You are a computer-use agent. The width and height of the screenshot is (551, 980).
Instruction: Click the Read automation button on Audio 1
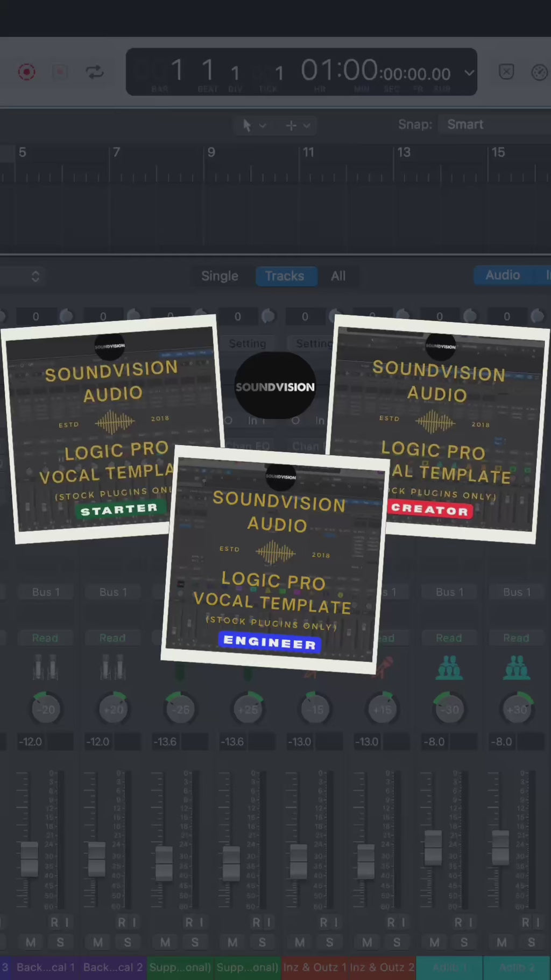click(449, 638)
